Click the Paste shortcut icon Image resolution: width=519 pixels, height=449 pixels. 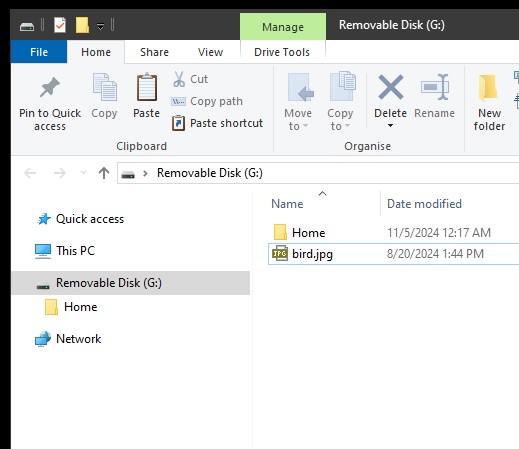click(x=178, y=123)
